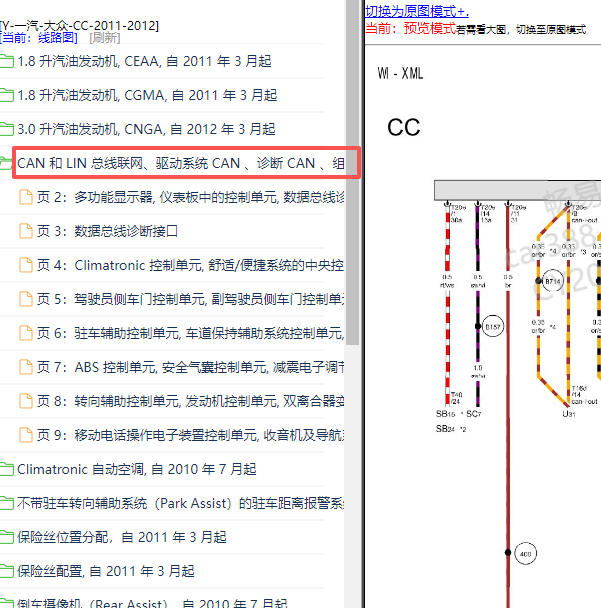Click the B157 node on diagram
Screen dimensions: 601x608
pyautogui.click(x=493, y=326)
